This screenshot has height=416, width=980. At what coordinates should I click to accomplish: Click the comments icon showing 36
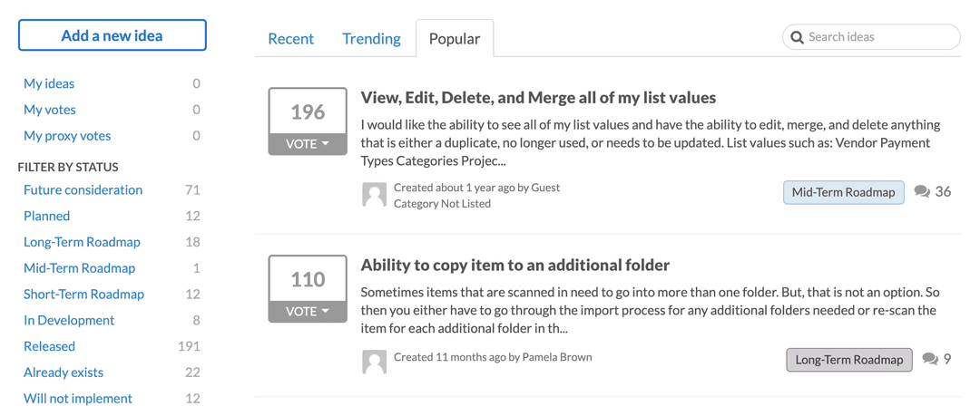922,191
